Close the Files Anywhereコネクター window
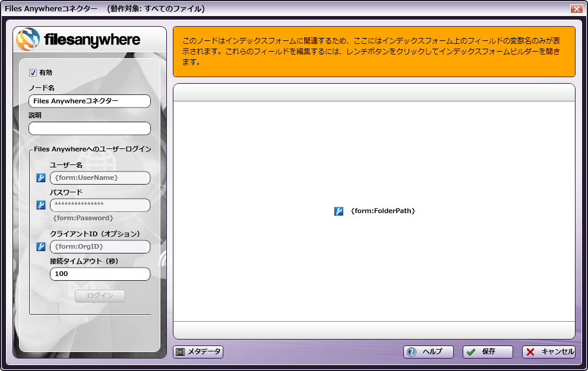Screen dimensions: 588x371 (576, 9)
